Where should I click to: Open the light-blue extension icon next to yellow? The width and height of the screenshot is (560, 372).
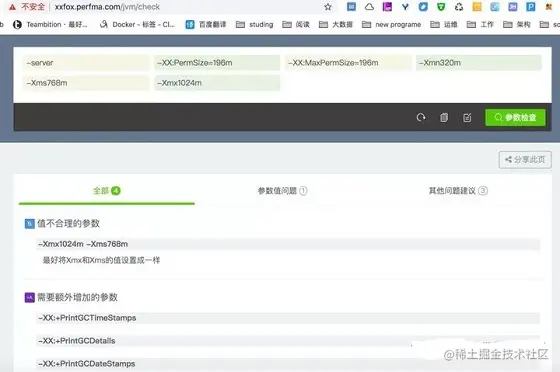click(495, 7)
